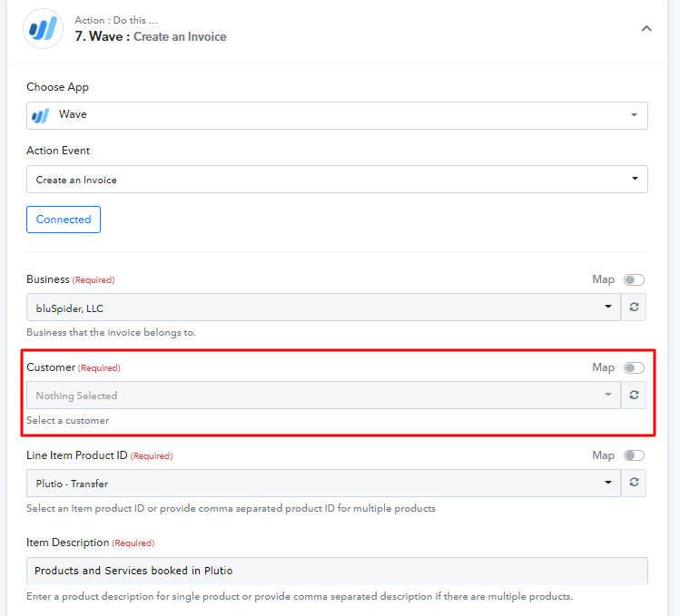Open the Line Item Product ID dropdown
The width and height of the screenshot is (680, 616).
tap(323, 483)
